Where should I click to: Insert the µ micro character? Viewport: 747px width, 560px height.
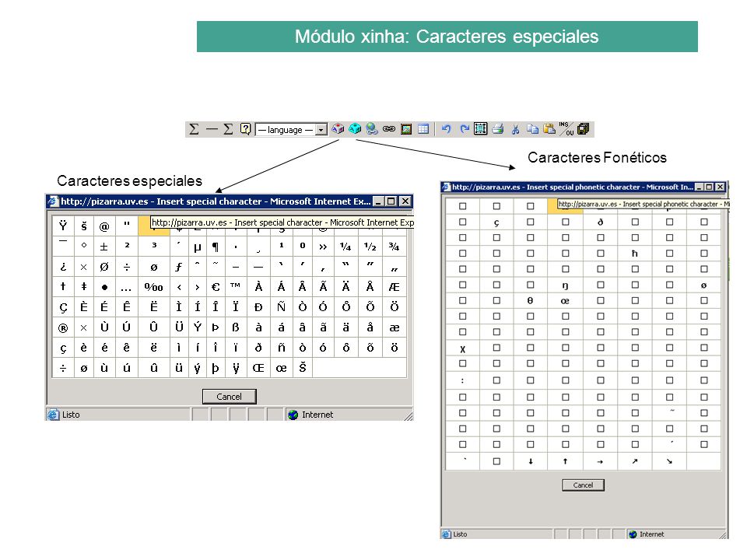(197, 247)
